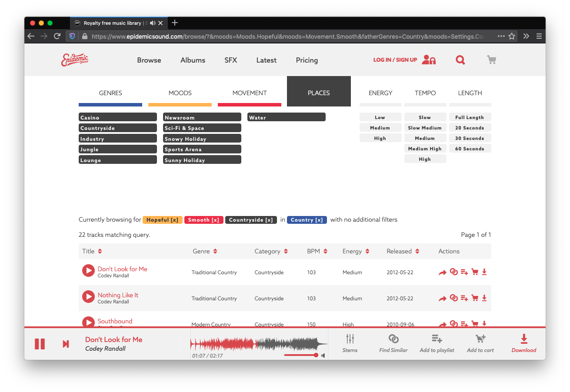570x392 pixels.
Task: Add the Nothing Like It row to playlist
Action: point(464,298)
